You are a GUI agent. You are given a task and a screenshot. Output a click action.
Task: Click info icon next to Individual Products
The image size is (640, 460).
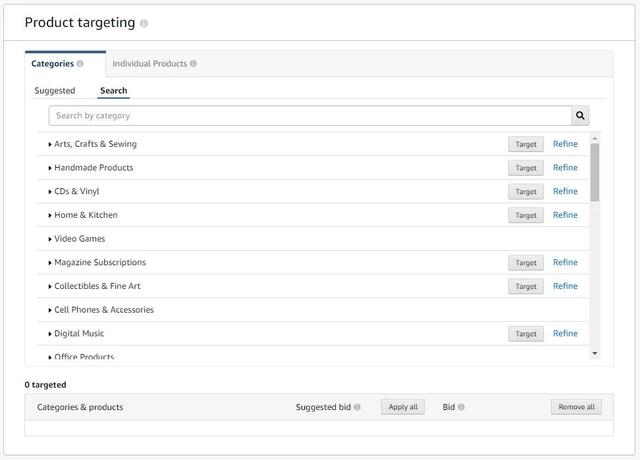coord(193,64)
